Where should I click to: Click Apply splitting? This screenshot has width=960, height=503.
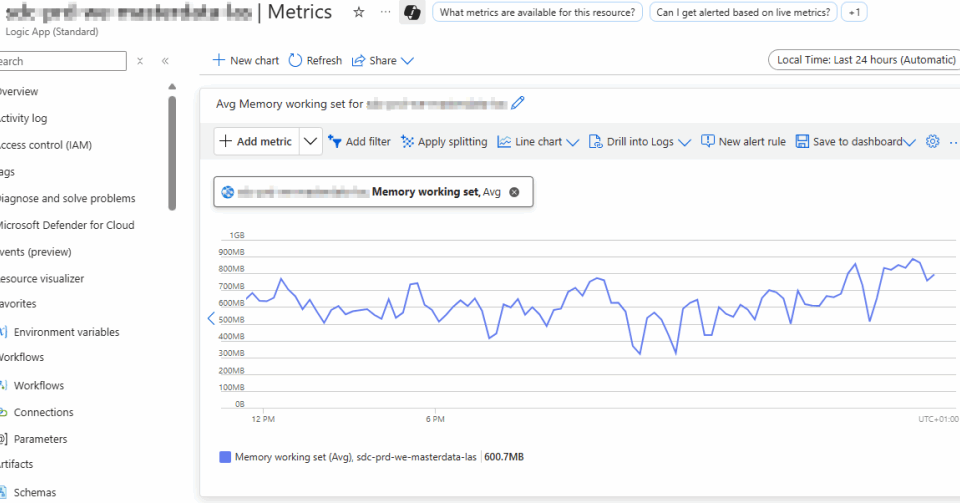pyautogui.click(x=444, y=141)
